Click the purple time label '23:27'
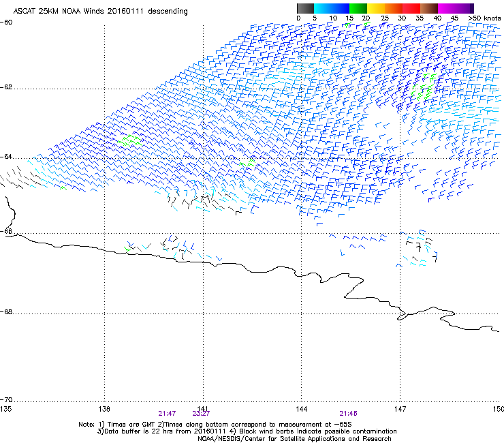Image resolution: width=504 pixels, height=443 pixels. point(201,414)
